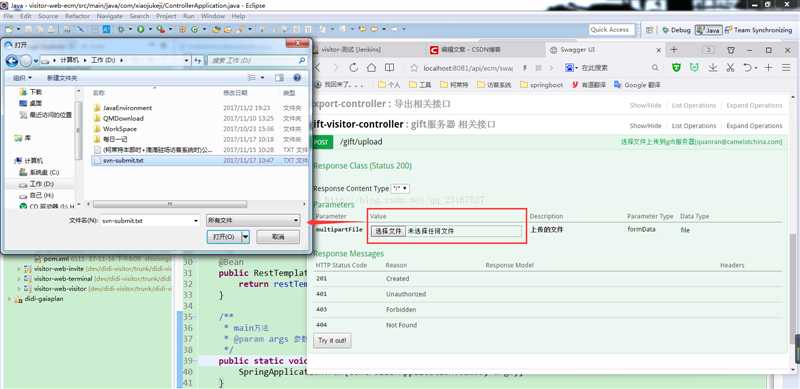Open Eclipse Source menu

[48, 16]
